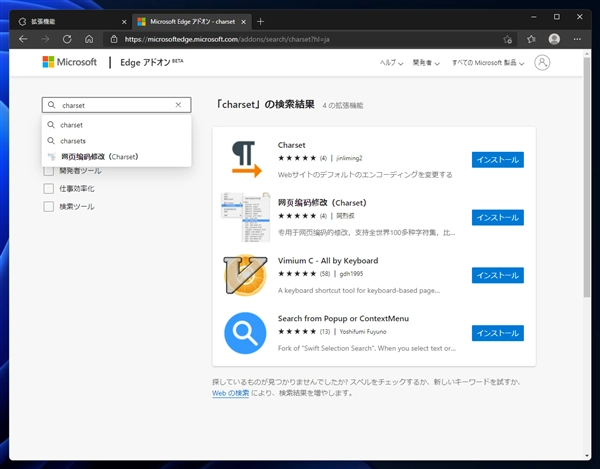Click the magnifier icon in search box

(51, 105)
